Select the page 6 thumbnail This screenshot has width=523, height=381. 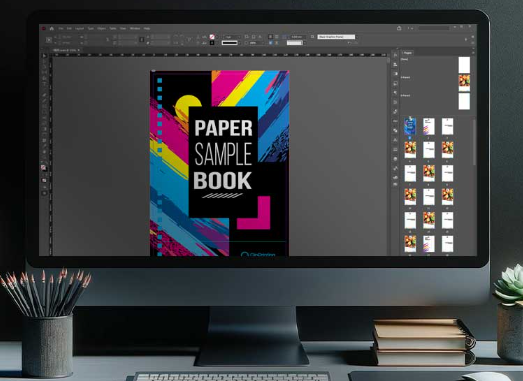(x=448, y=150)
